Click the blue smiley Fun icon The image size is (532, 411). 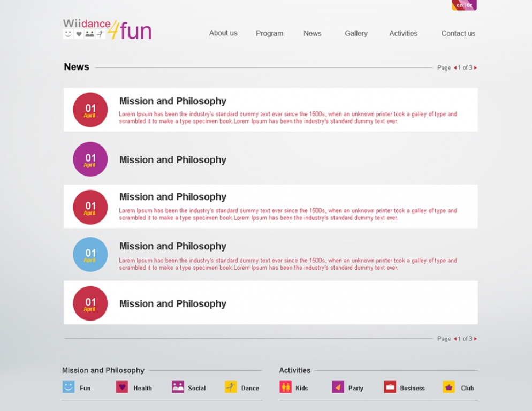pos(68,387)
